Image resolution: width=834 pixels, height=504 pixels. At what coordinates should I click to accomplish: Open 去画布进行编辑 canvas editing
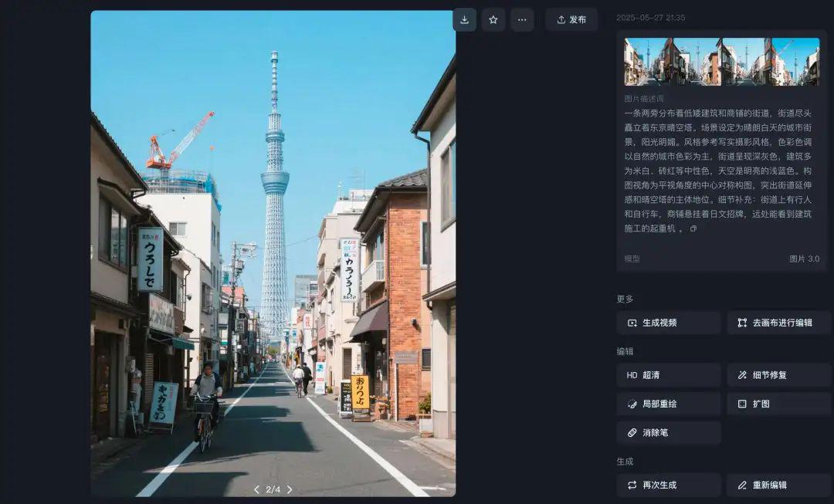coord(778,323)
